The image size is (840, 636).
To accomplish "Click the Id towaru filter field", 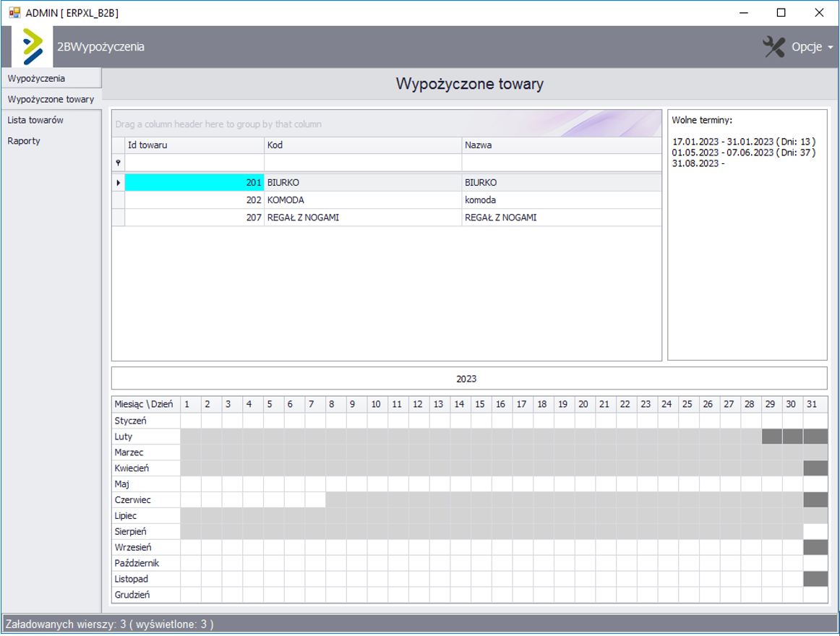I will point(194,163).
